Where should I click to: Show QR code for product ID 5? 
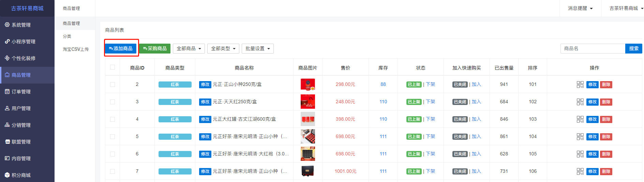[580, 137]
